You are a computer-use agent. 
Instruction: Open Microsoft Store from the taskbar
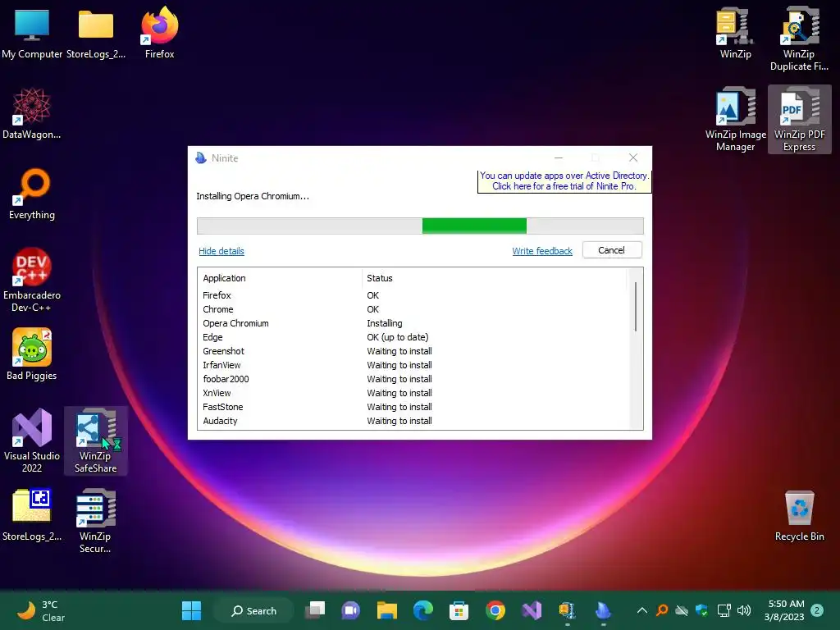[459, 610]
